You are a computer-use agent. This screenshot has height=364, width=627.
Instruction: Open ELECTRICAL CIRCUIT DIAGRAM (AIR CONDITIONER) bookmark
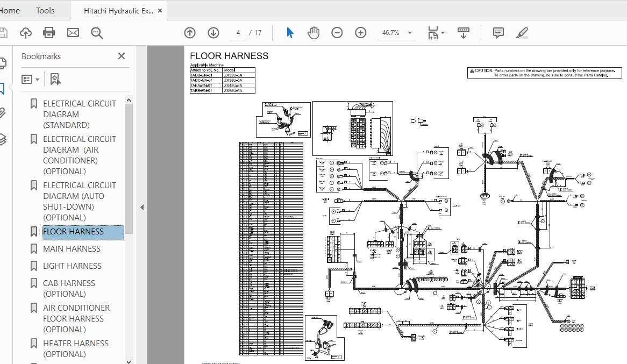[x=80, y=155]
